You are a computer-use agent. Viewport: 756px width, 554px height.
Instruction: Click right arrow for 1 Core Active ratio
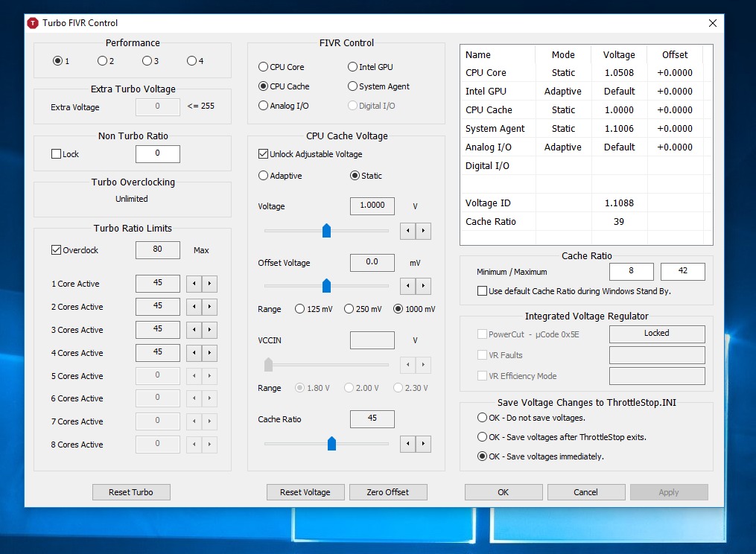coord(210,284)
